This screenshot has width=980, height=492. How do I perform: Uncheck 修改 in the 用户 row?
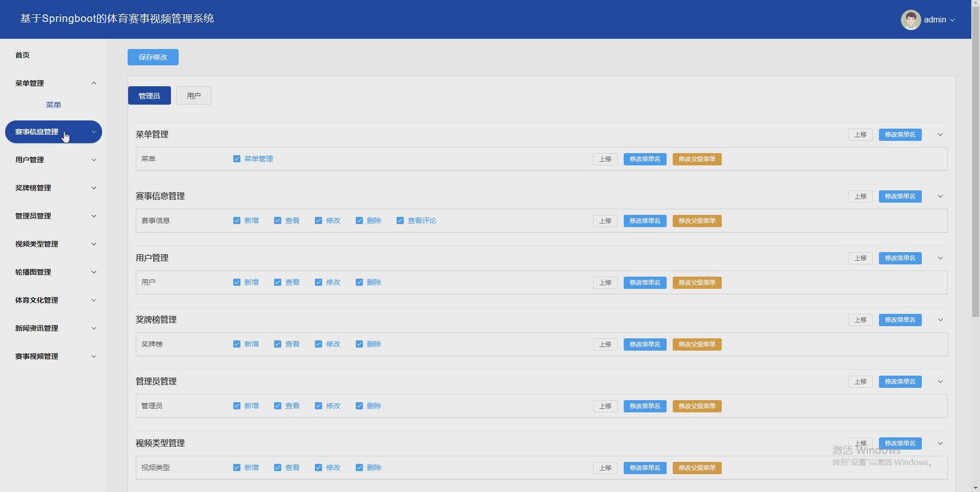pyautogui.click(x=318, y=282)
